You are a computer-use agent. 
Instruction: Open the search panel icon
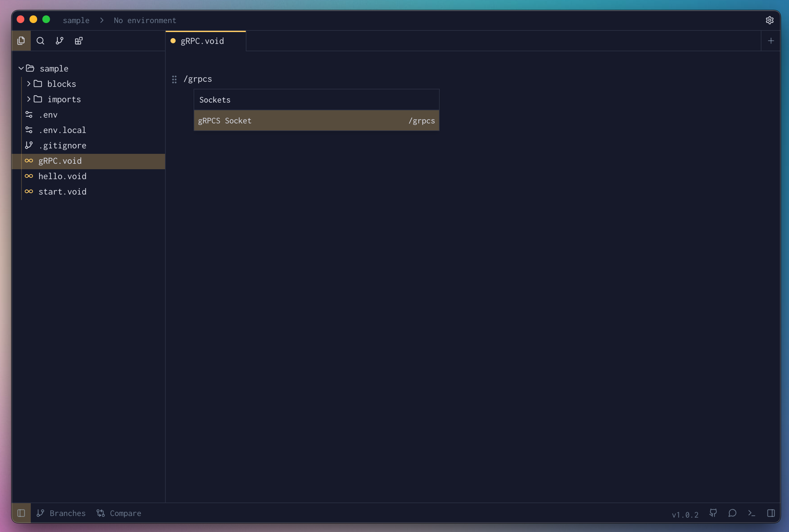(x=40, y=41)
